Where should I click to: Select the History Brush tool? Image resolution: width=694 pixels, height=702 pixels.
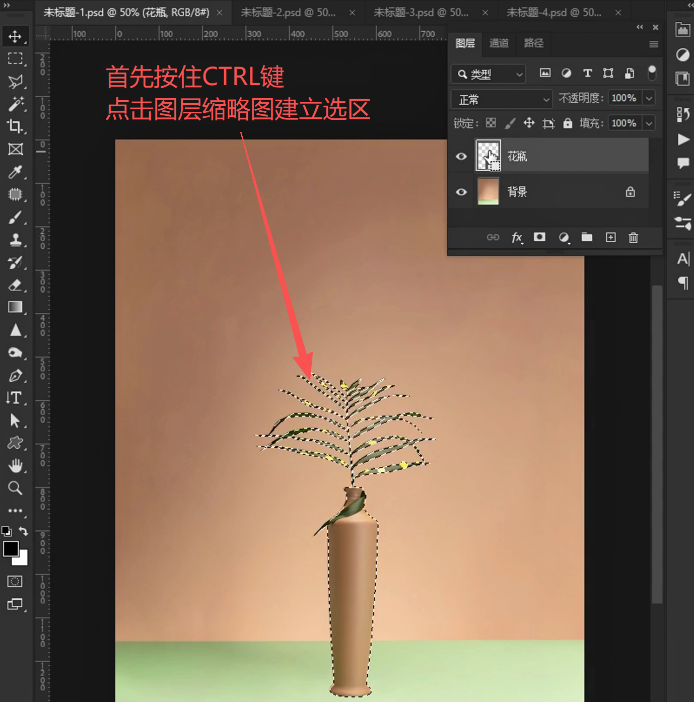point(15,263)
